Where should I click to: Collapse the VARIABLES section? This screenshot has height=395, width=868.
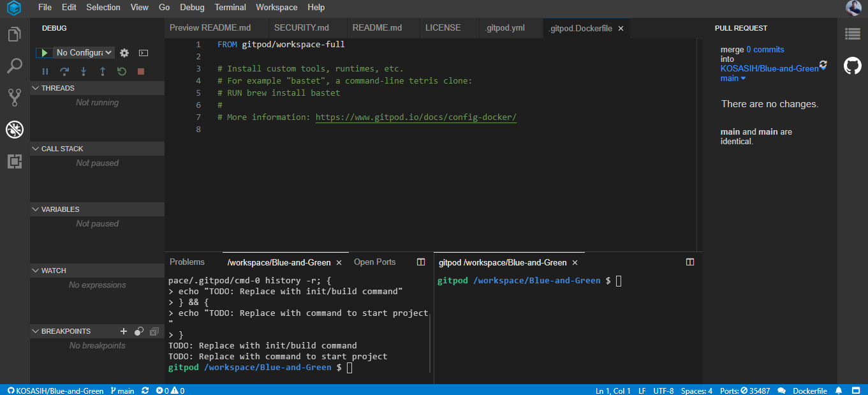tap(97, 209)
